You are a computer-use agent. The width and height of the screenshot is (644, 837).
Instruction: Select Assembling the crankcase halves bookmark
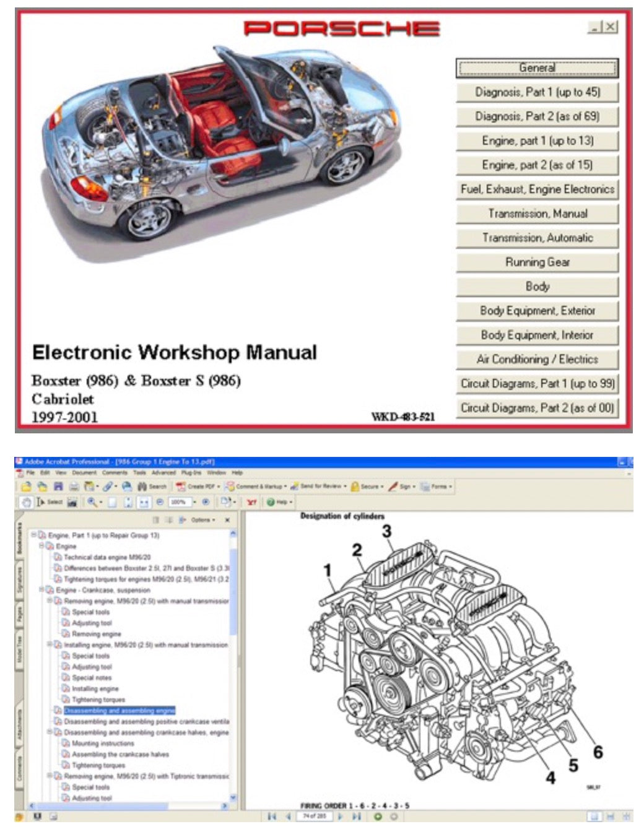point(120,755)
